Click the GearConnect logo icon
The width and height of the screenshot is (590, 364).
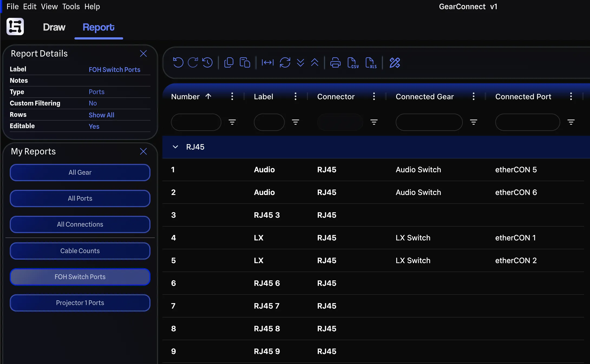point(15,27)
